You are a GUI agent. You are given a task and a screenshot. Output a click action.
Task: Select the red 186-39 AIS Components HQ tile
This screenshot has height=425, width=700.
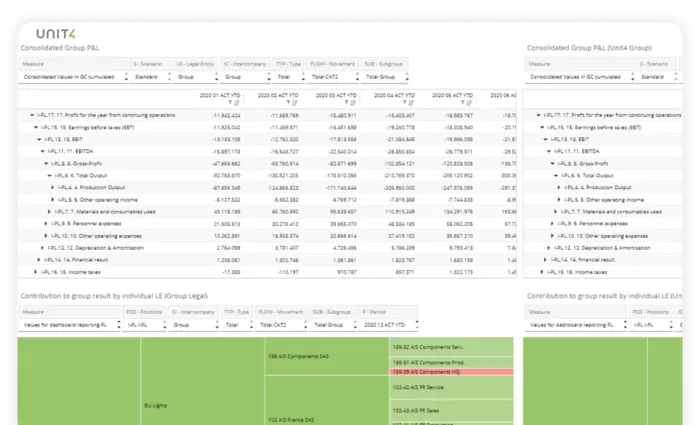[451, 372]
